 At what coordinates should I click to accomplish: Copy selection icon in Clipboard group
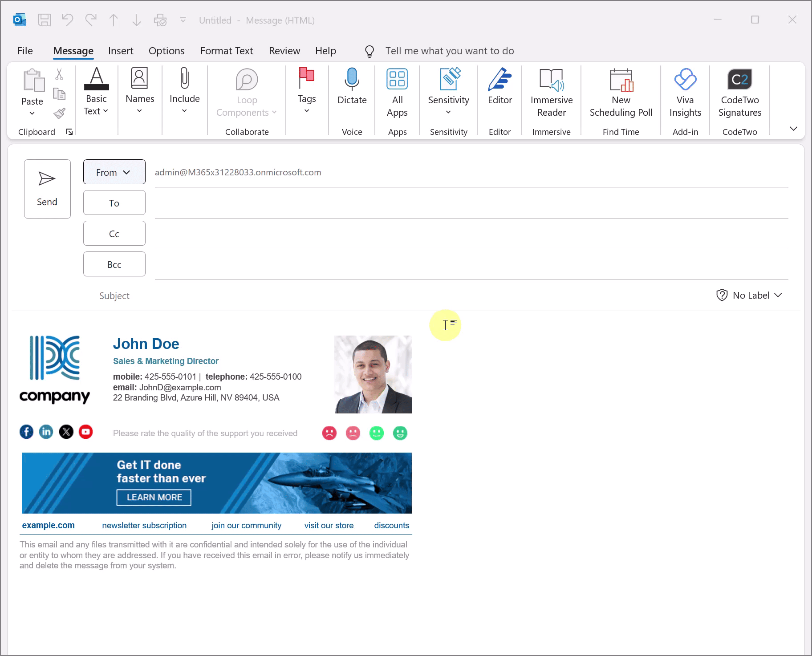pyautogui.click(x=59, y=93)
